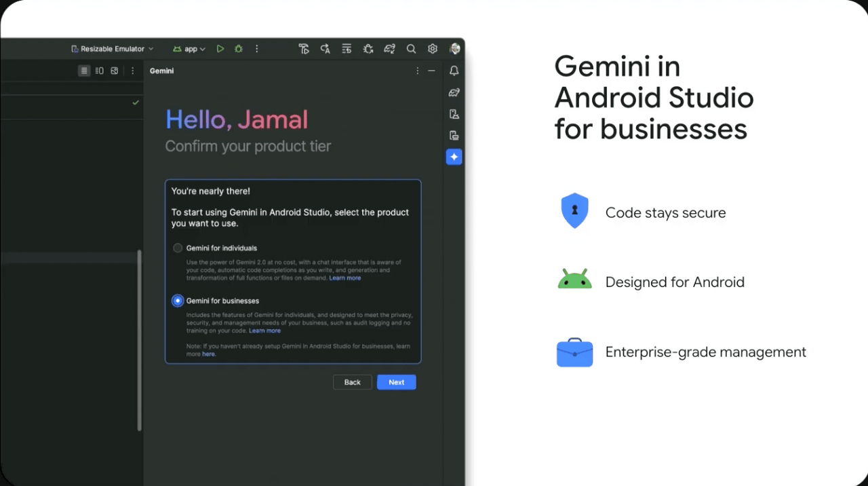Screen dimensions: 868x486
Task: Attach debugger to Android process
Action: click(368, 49)
